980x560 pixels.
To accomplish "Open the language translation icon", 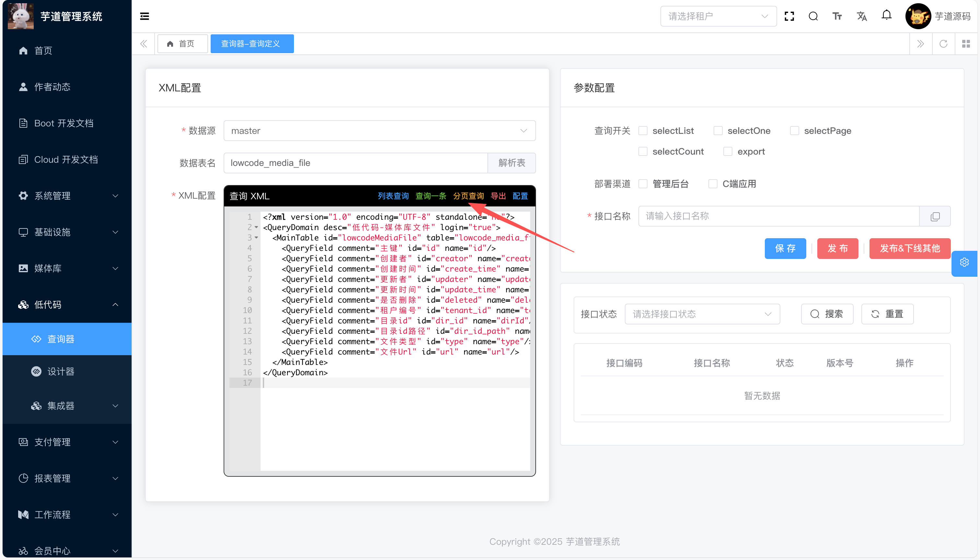I will tap(861, 16).
